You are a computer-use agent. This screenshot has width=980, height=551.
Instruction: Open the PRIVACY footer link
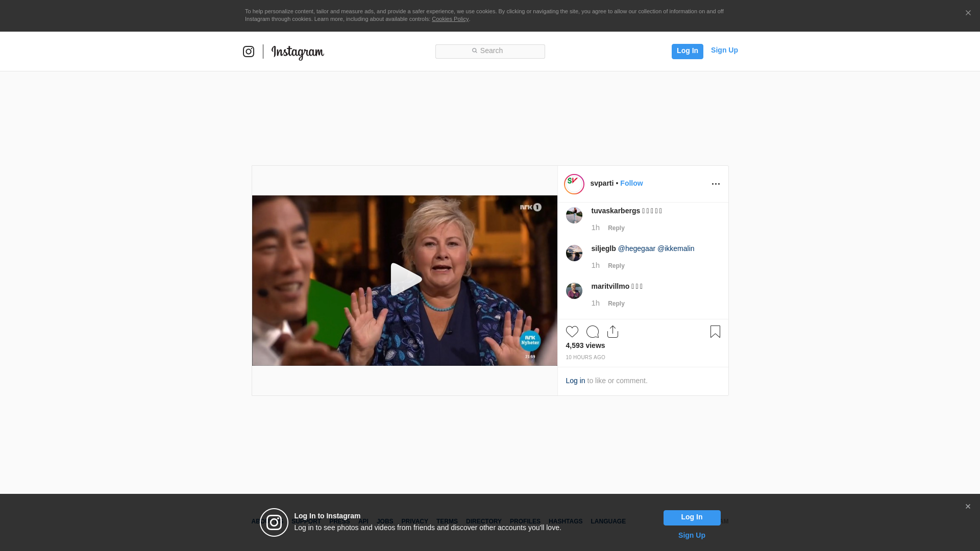coord(414,522)
